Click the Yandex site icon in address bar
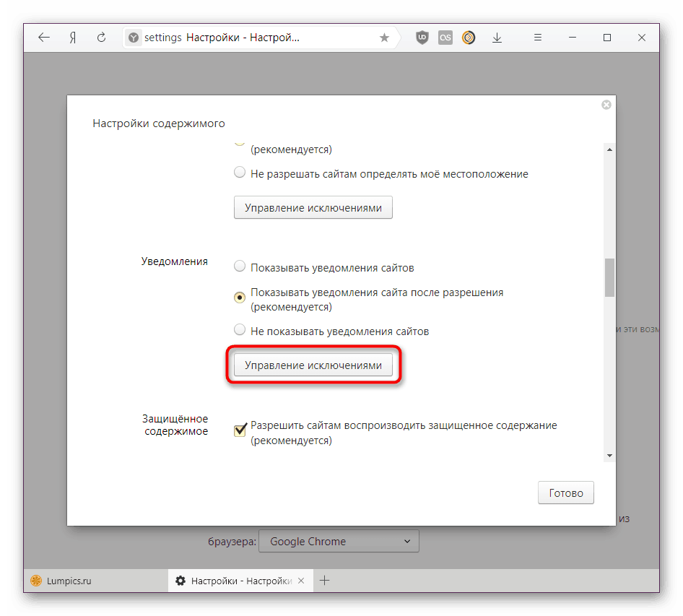 pyautogui.click(x=134, y=38)
